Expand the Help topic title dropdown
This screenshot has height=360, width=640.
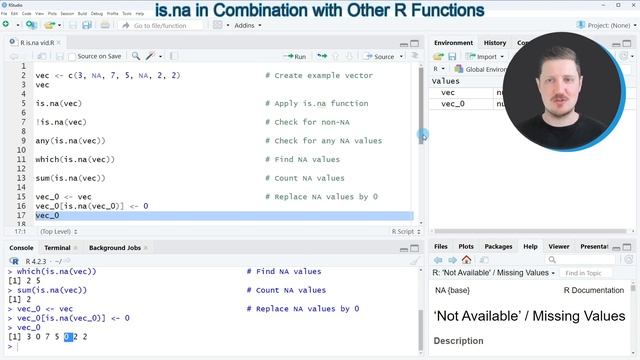[x=493, y=273]
